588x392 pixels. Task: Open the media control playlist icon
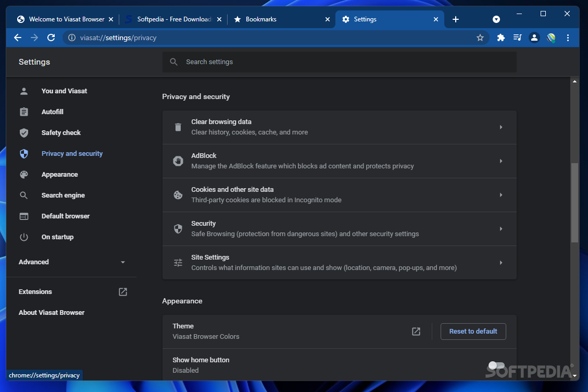tap(518, 38)
